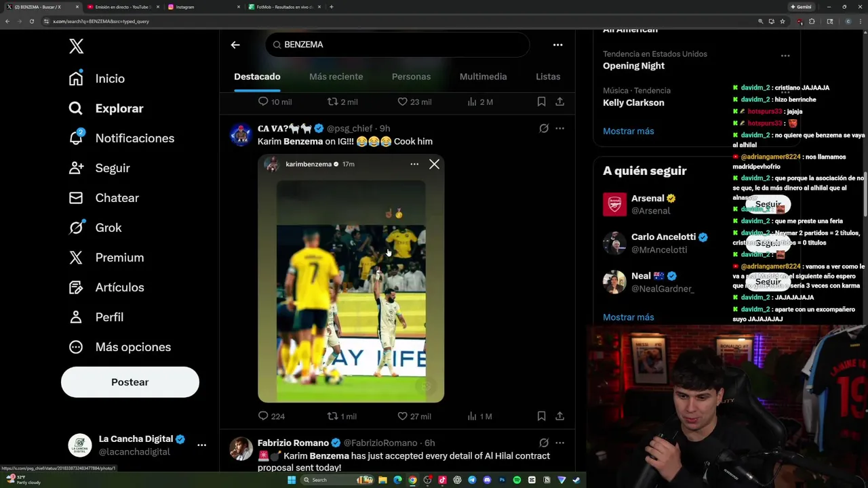
Task: Click Mostrar más under trends
Action: 629,131
